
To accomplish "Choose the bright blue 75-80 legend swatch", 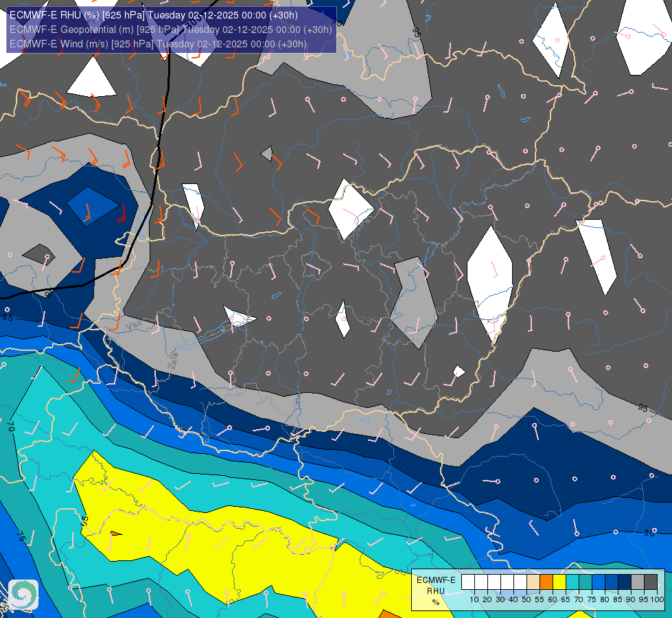I will [599, 582].
